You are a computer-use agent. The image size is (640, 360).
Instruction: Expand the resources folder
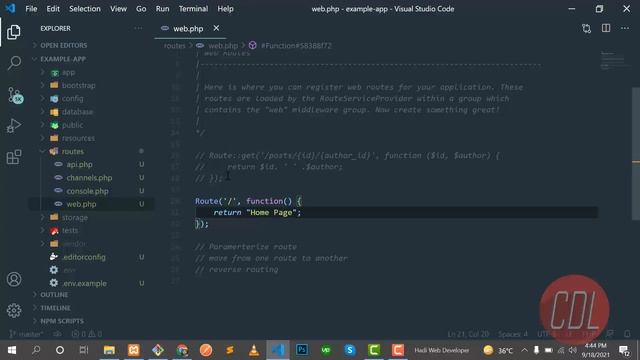[x=78, y=138]
